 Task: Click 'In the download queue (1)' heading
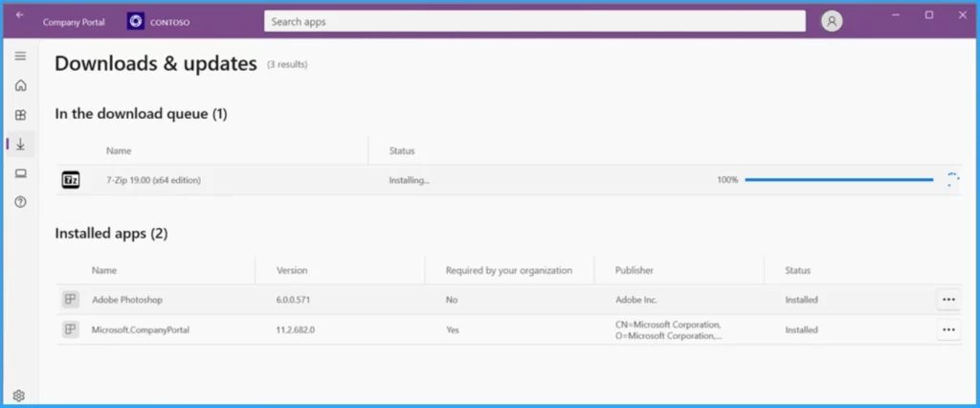142,114
